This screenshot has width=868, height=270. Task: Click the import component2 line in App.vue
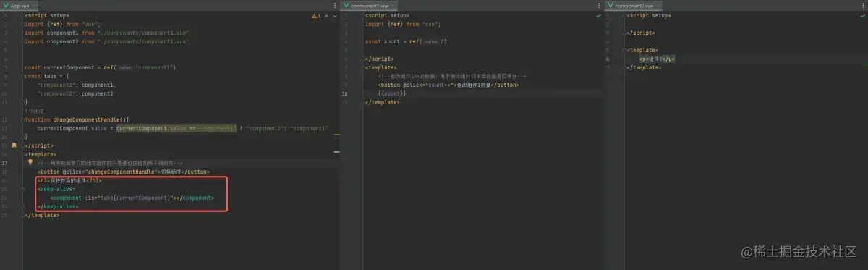107,41
